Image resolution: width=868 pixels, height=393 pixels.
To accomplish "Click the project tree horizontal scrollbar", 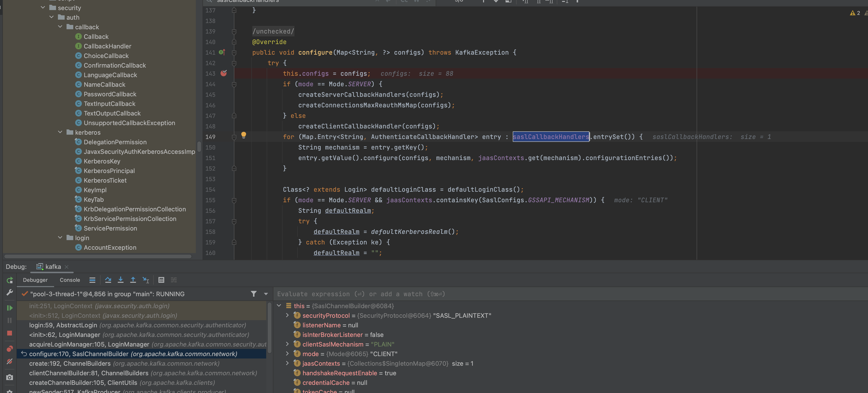I will 98,256.
